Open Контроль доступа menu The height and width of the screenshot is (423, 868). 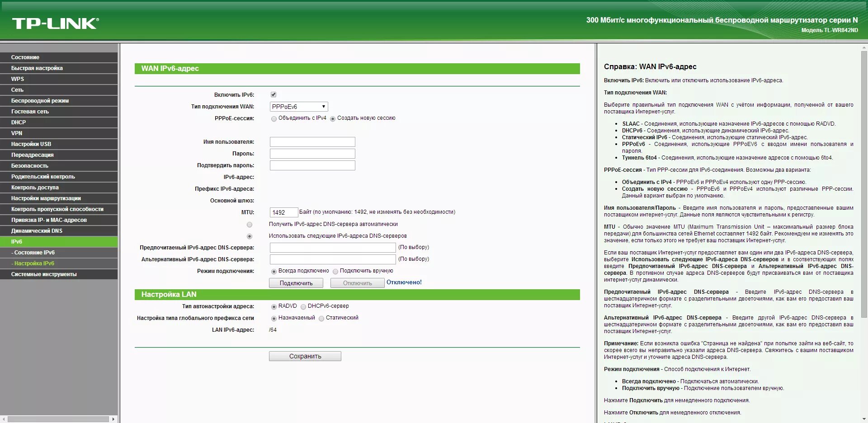[59, 188]
